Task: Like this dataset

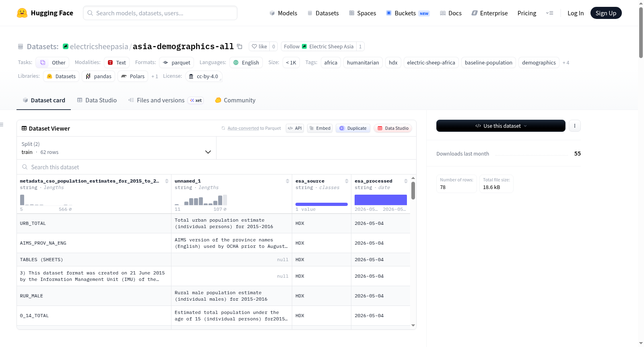Action: [x=259, y=46]
